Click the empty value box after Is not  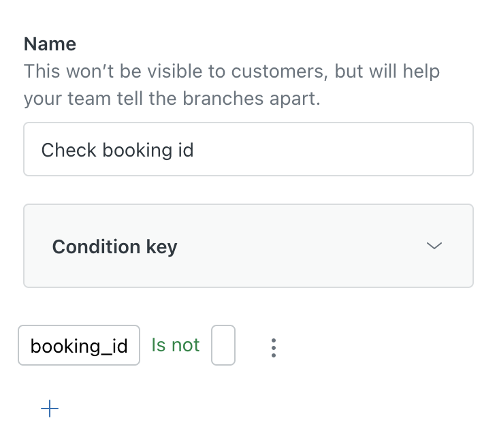coord(223,345)
